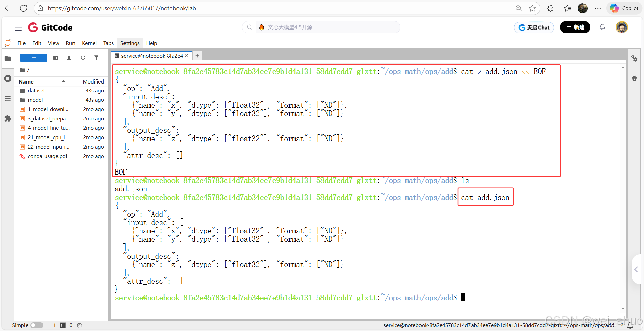Open GitCode notifications bell
This screenshot has height=331, width=644.
point(602,27)
